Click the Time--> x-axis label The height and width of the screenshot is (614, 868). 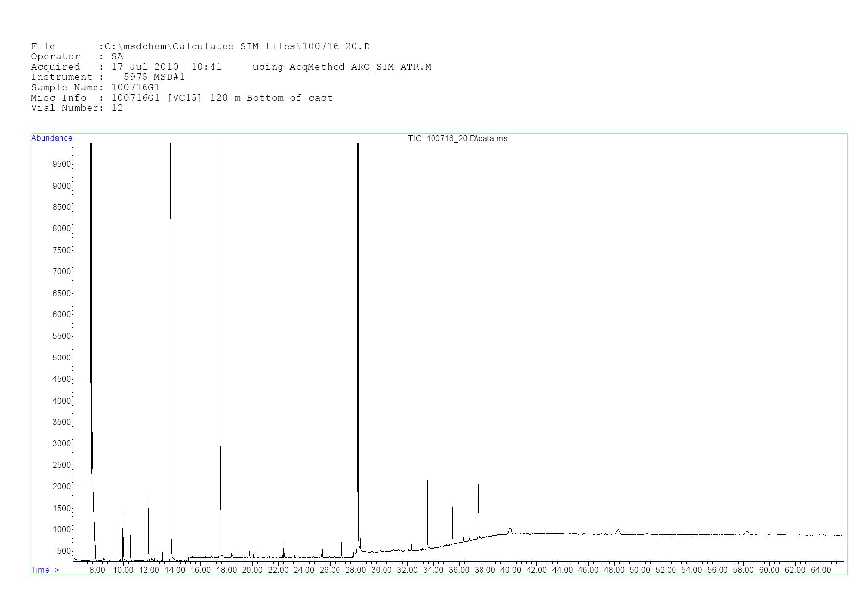[x=45, y=570]
